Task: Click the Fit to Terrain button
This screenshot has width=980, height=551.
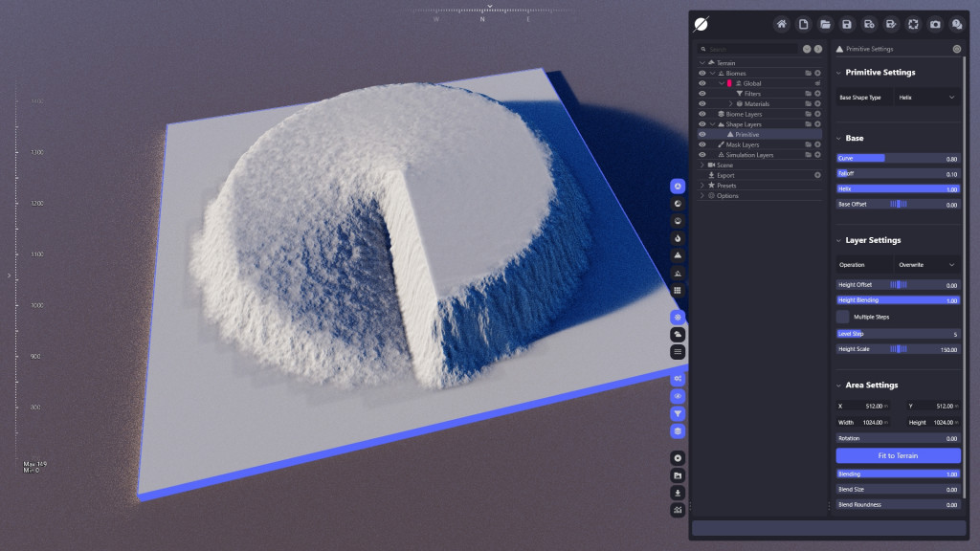Action: point(898,455)
